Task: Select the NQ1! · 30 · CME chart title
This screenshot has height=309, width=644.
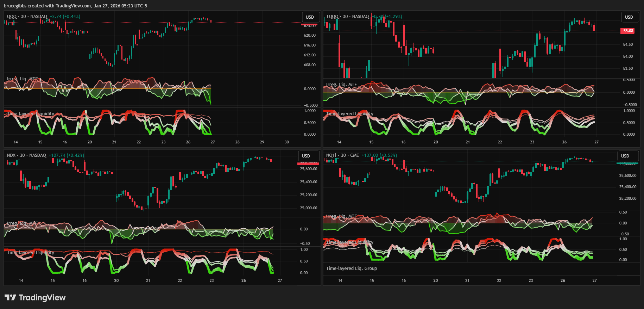Action: click(x=342, y=155)
